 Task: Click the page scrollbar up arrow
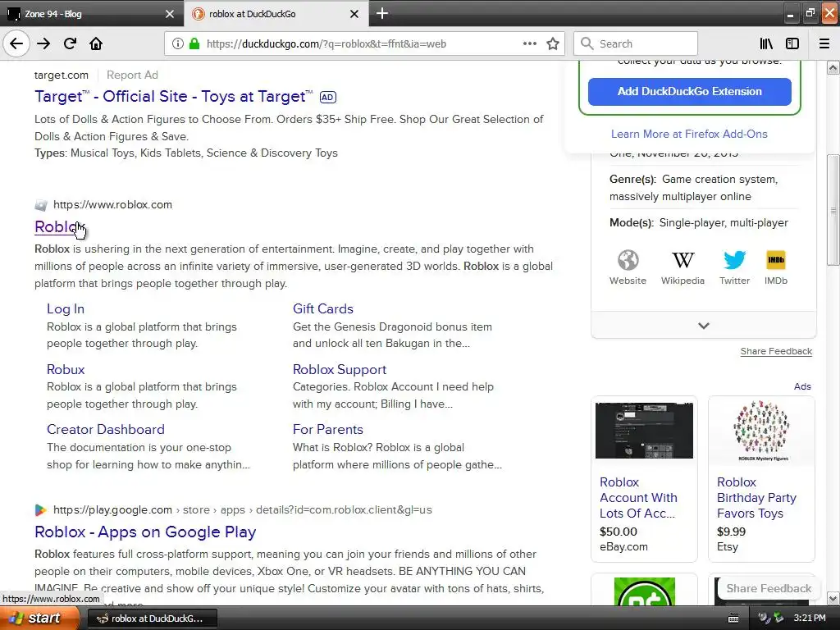click(x=833, y=67)
